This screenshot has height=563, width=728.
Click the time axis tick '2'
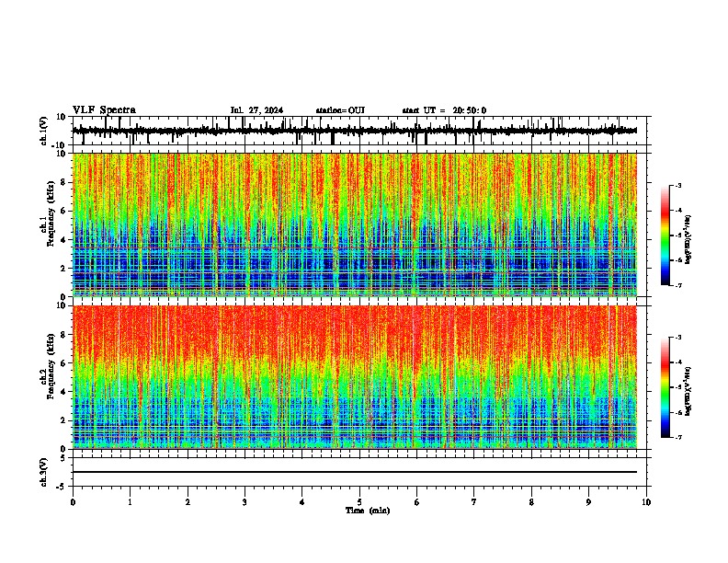coord(188,502)
